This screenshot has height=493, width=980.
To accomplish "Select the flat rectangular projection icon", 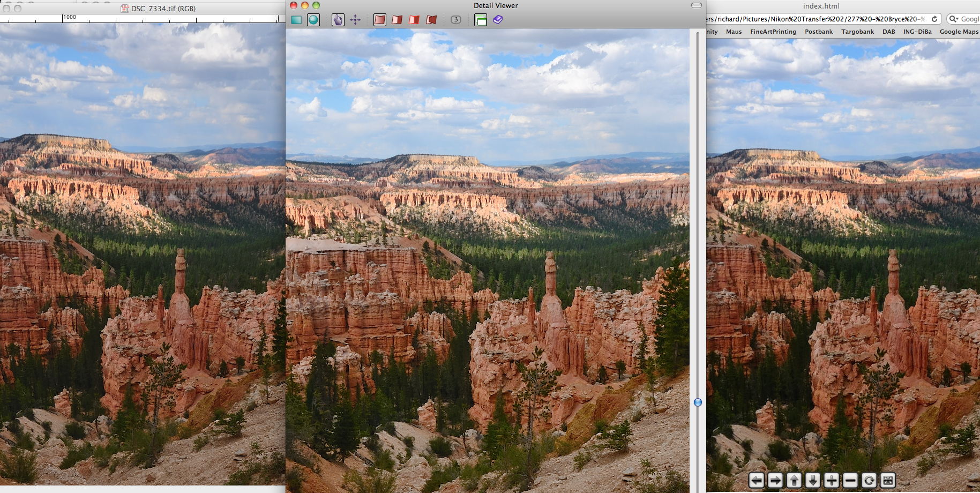I will click(296, 20).
